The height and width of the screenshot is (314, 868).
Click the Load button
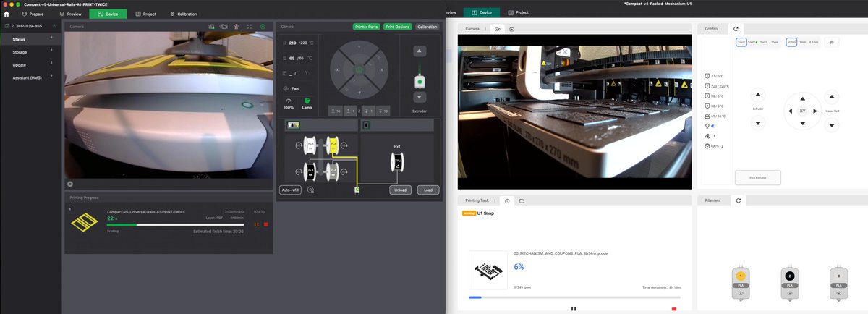428,190
